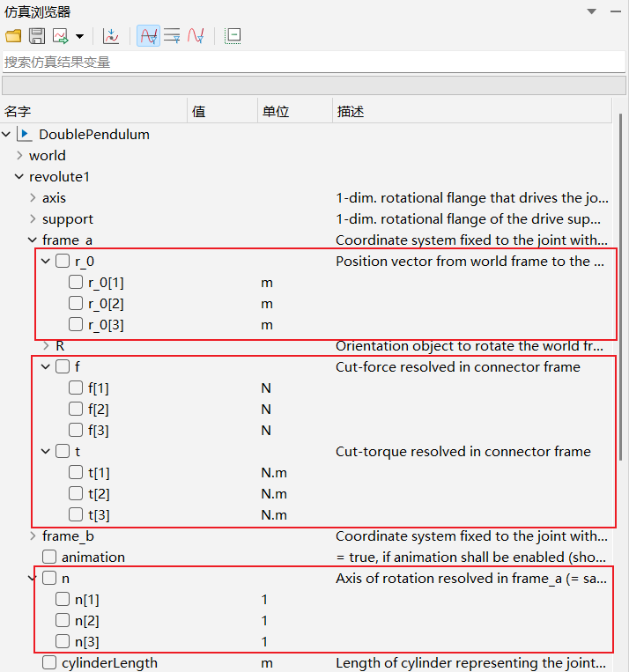
Task: Expand the world tree node
Action: click(19, 156)
